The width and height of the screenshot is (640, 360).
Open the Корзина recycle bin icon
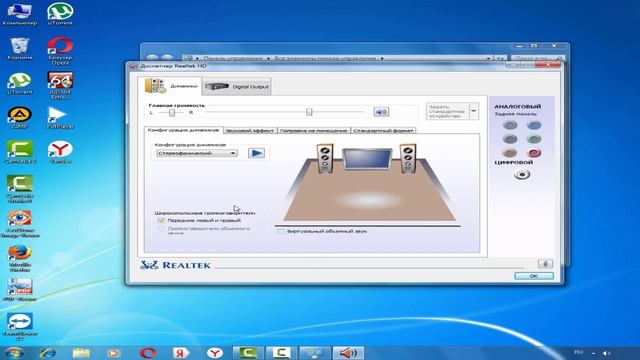click(x=19, y=49)
